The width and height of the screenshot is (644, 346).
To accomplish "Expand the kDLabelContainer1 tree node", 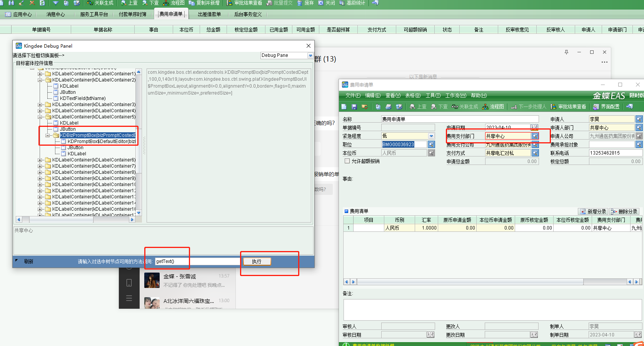I will (40, 74).
